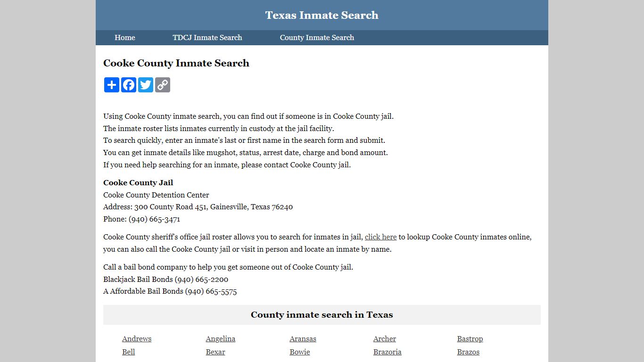Open the Archer county link
The width and height of the screenshot is (644, 362).
tap(385, 339)
